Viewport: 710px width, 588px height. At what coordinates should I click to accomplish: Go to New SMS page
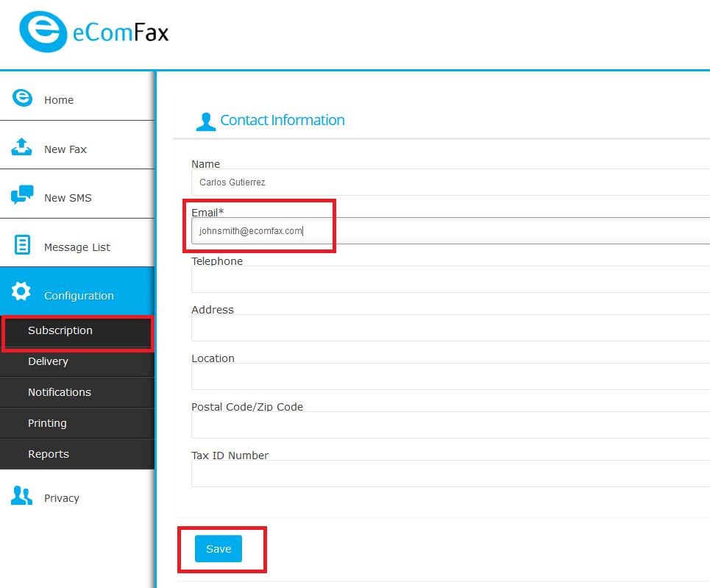click(x=77, y=194)
